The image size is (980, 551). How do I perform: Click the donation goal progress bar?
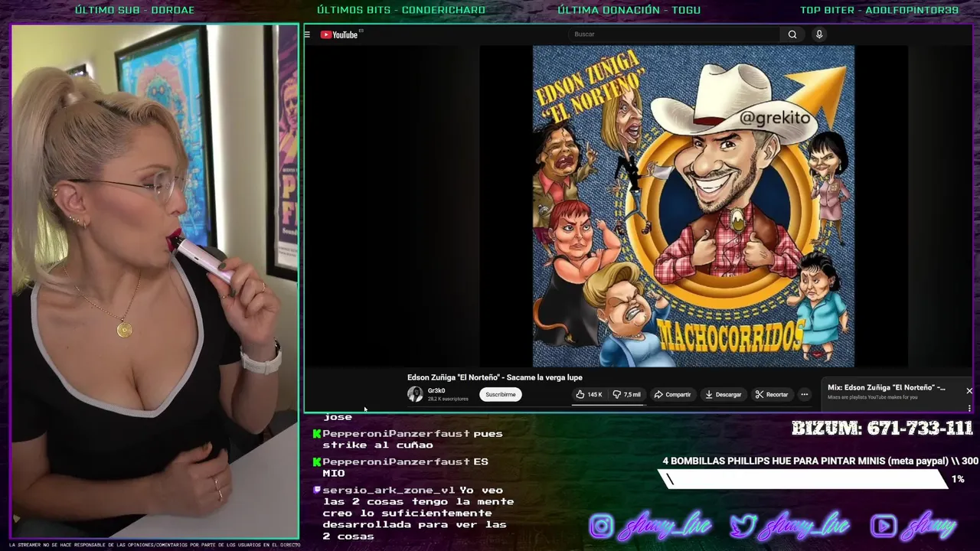803,479
